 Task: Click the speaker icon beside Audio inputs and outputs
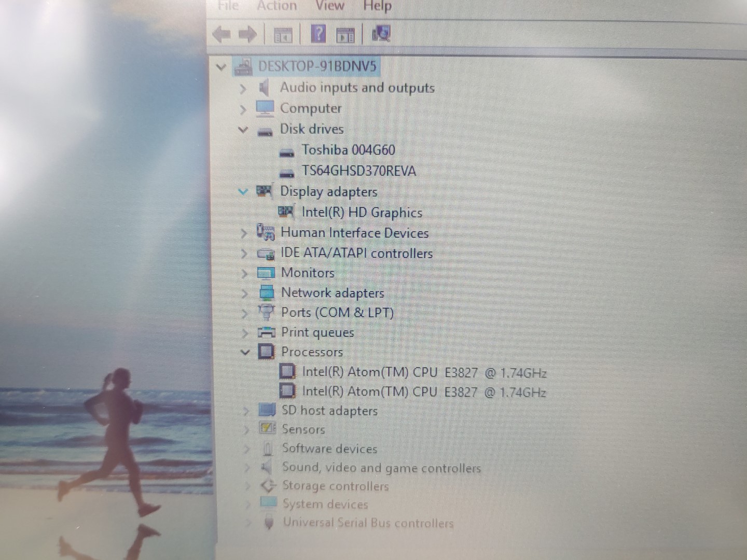tap(264, 88)
